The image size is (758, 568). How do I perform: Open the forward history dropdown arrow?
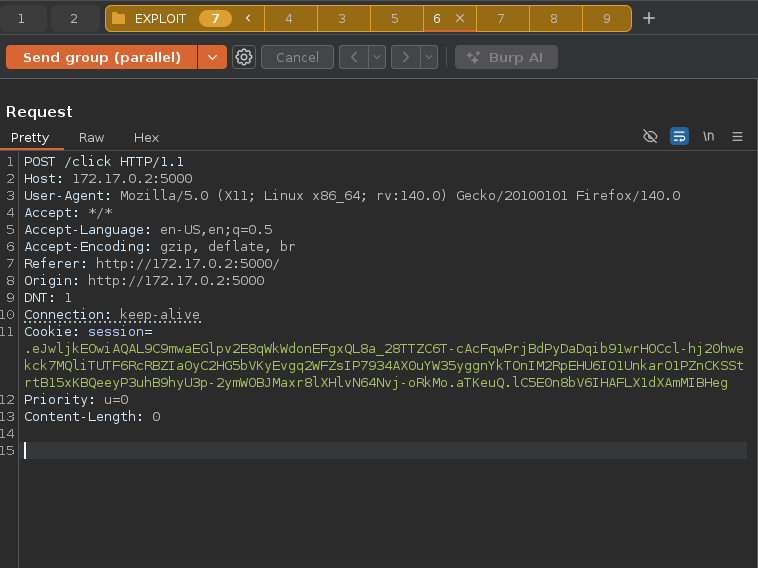[x=429, y=57]
